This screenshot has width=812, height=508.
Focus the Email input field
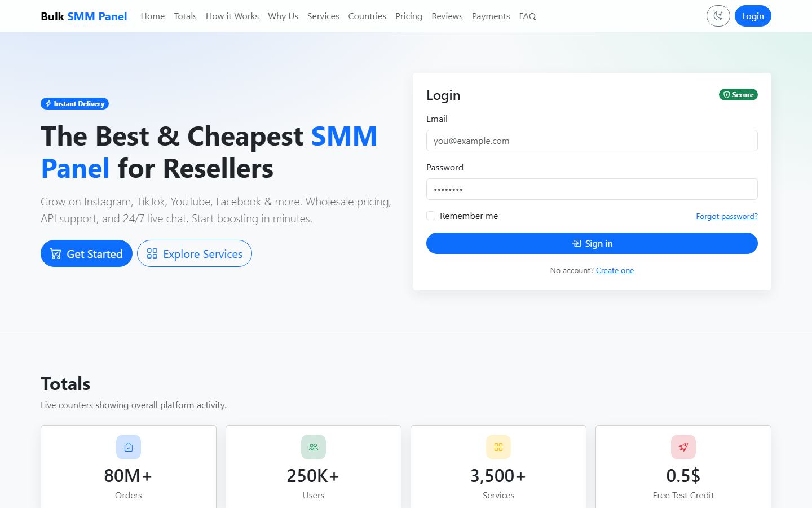(592, 141)
